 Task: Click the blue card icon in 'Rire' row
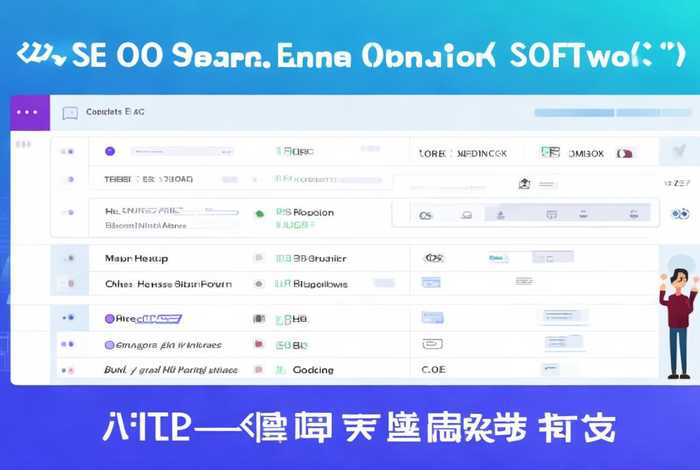433,317
